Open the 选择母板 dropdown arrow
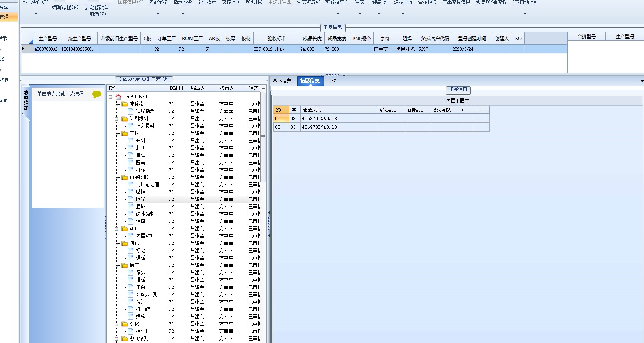Viewport: 644px width, 343px height. click(x=403, y=14)
